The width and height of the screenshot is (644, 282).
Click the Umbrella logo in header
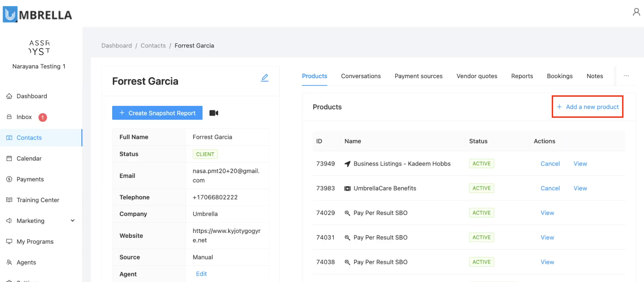37,15
